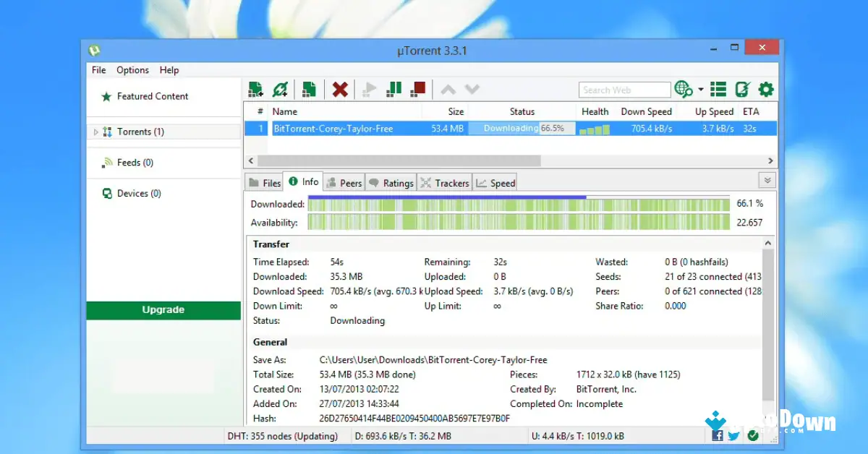The image size is (868, 454).
Task: Pause the downloading torrent
Action: coord(393,88)
